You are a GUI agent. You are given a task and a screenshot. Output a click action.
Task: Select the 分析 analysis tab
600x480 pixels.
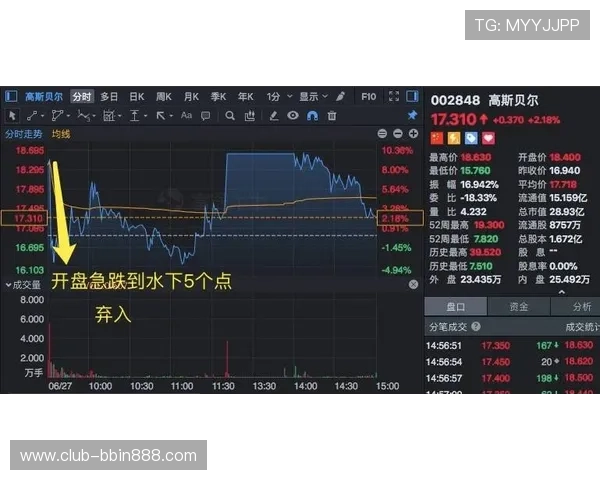(576, 307)
